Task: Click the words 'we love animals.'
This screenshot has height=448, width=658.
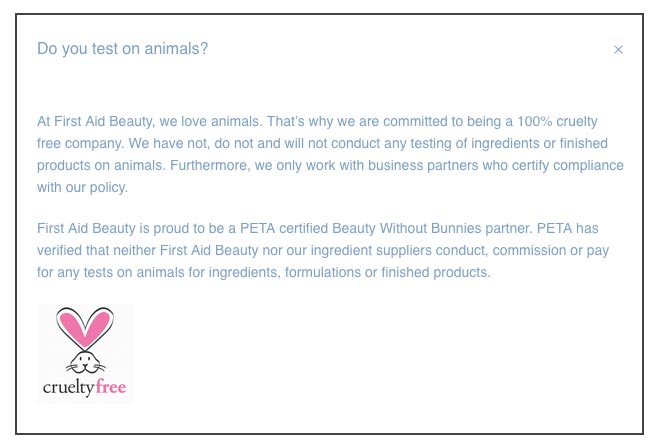Action: (211, 121)
